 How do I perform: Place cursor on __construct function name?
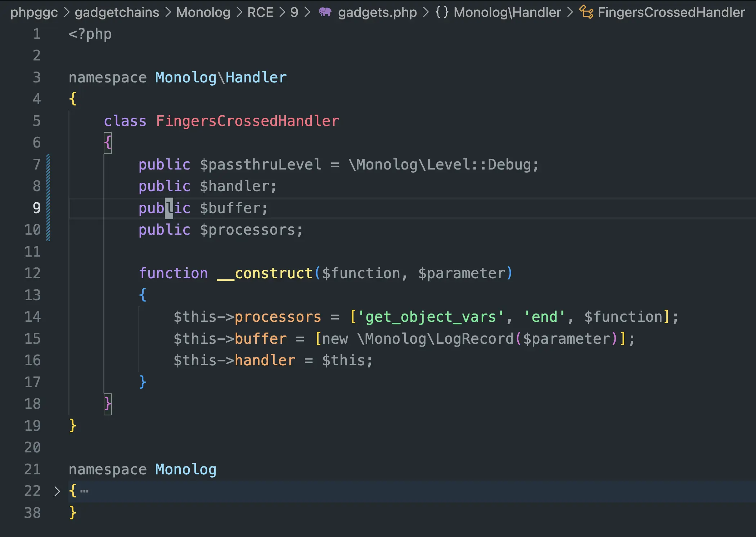(265, 273)
